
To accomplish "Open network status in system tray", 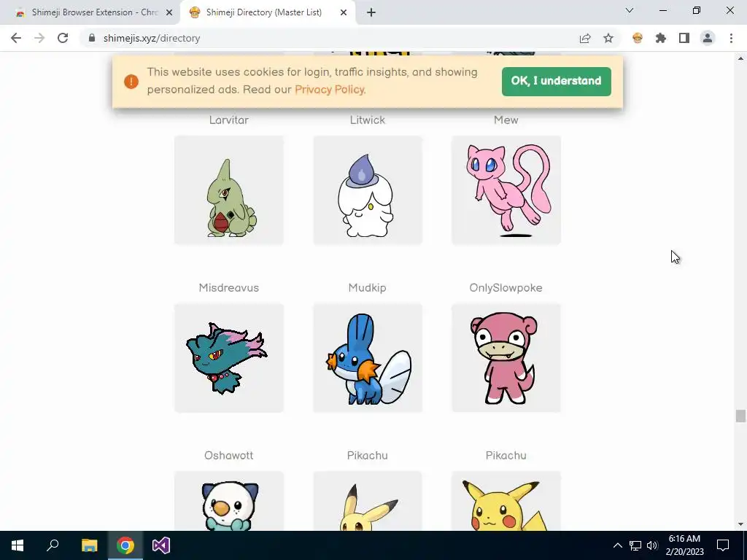I will 635,545.
